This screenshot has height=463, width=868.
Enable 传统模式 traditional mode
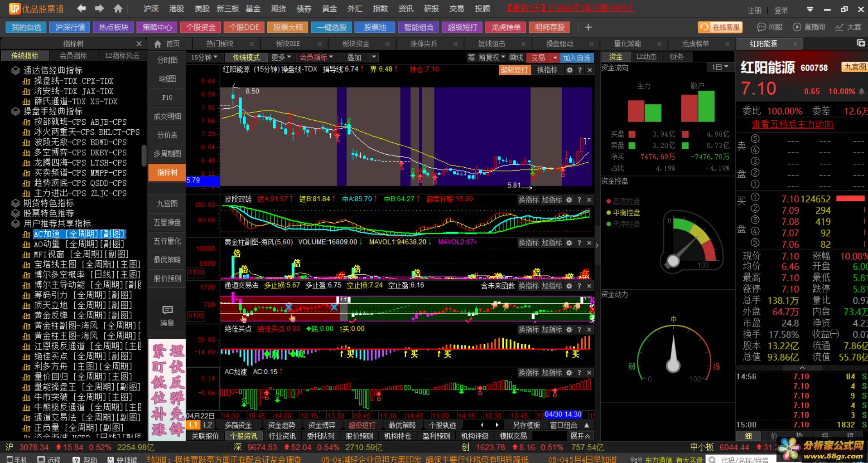tap(246, 58)
